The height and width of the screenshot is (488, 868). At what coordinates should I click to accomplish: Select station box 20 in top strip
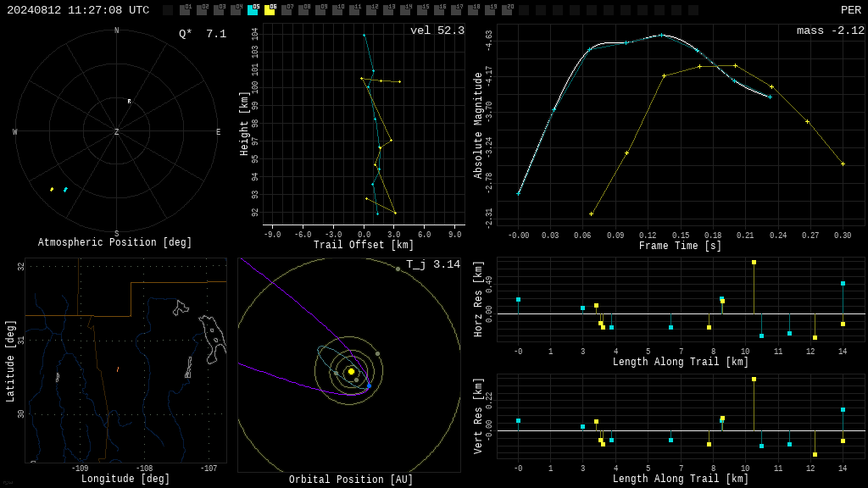pos(507,10)
